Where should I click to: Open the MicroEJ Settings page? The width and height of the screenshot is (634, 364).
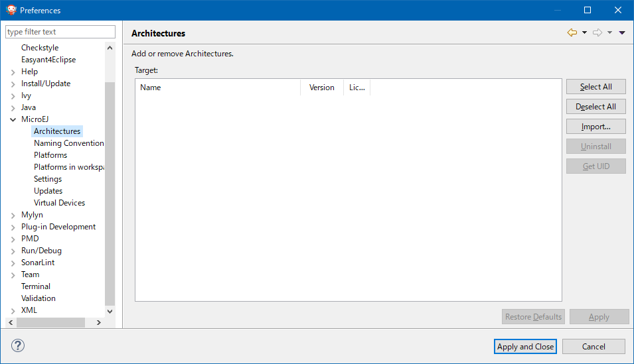pos(48,179)
